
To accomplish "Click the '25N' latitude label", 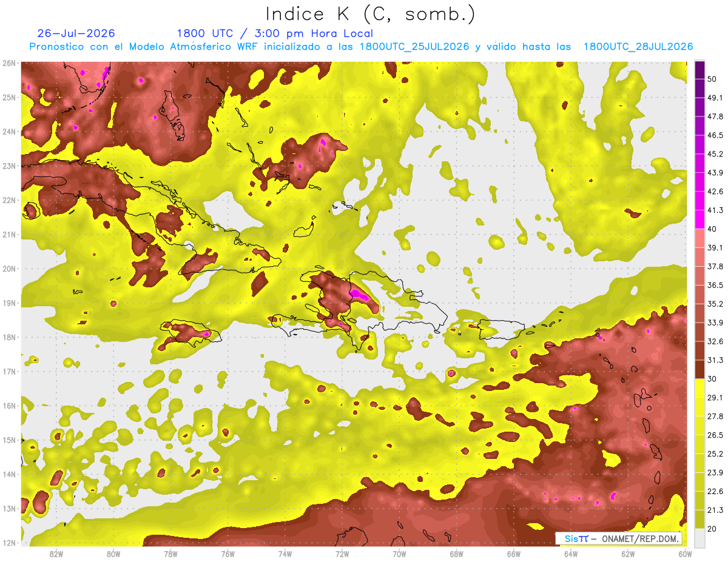I will pyautogui.click(x=8, y=97).
